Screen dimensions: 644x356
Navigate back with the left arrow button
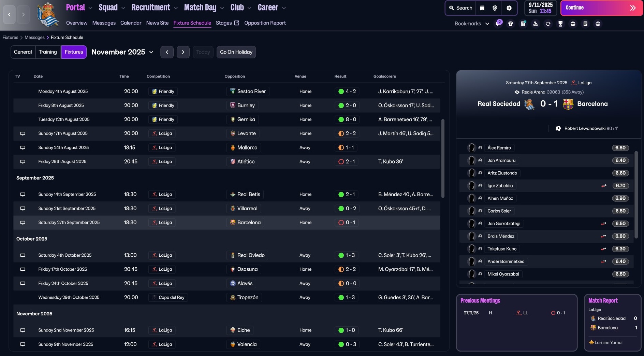pos(9,14)
